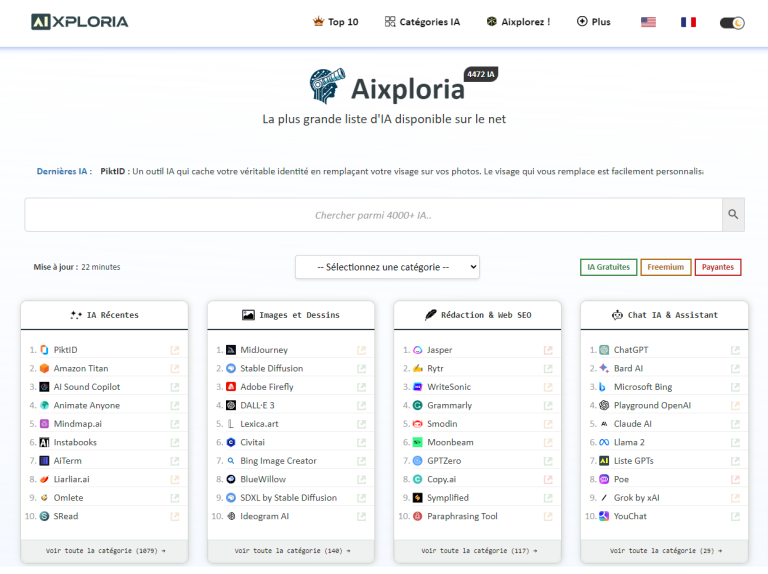The image size is (768, 574).
Task: Click the Jasper logo icon
Action: [418, 350]
